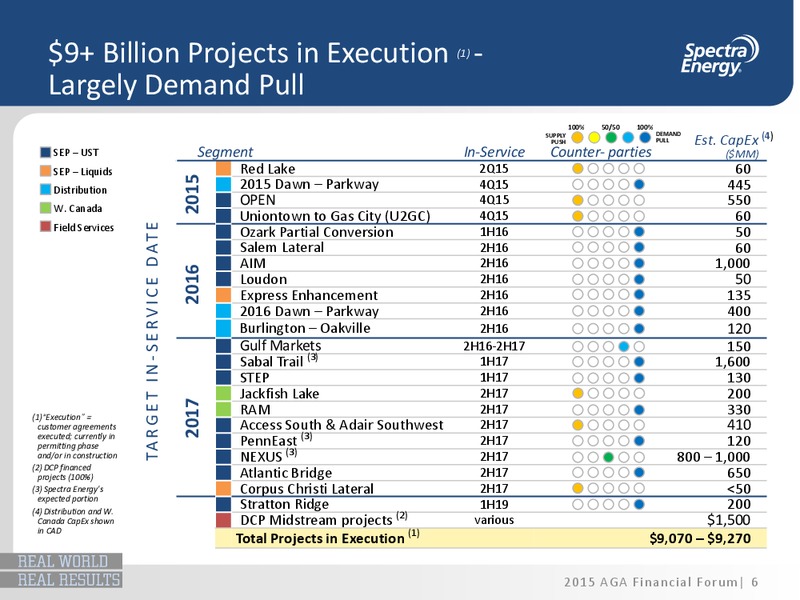Click the green segment square beside RAM

point(223,409)
